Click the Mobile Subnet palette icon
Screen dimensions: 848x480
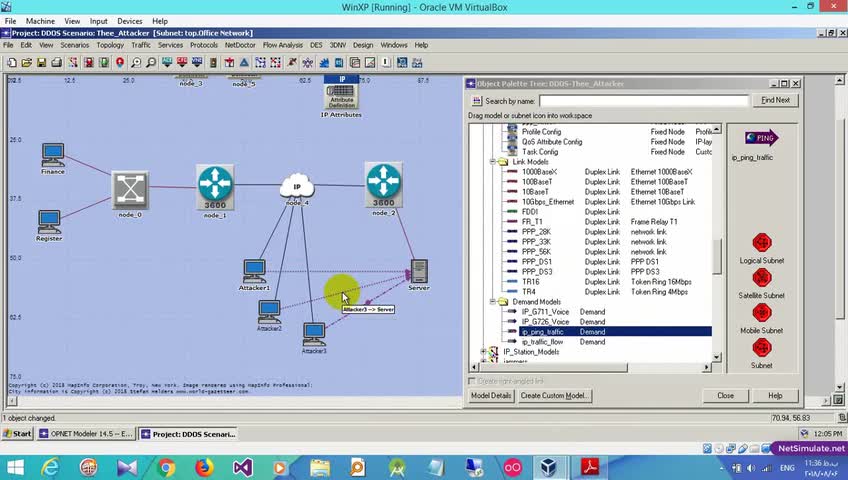[761, 313]
